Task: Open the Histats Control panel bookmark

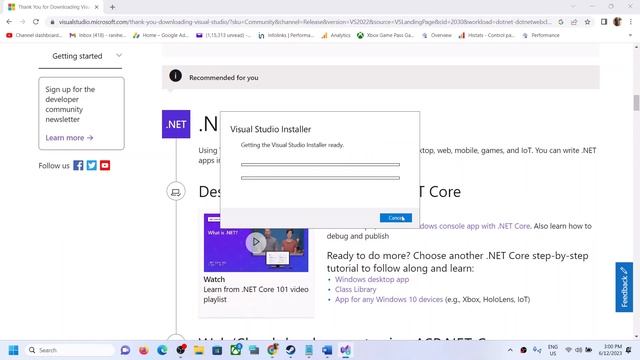Action: coord(487,36)
